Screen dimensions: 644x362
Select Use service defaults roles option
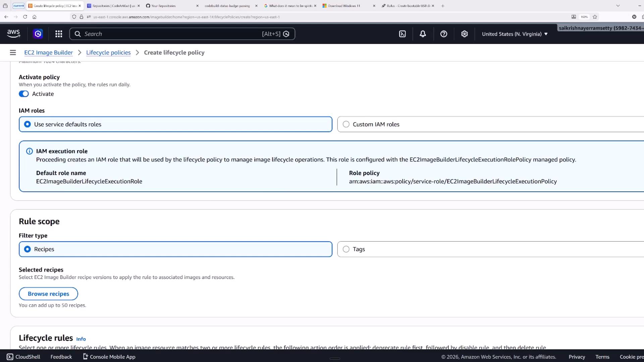175,124
